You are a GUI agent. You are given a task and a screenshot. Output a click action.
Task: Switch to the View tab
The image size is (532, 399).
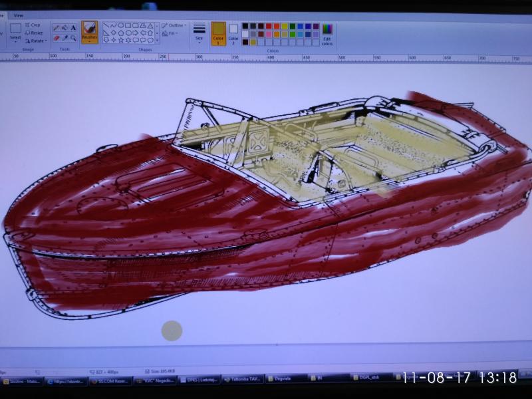coord(19,15)
